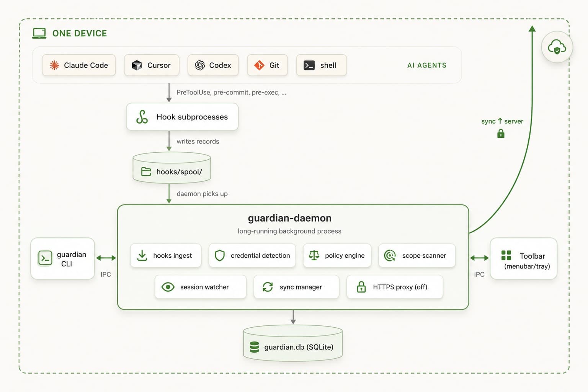This screenshot has height=392, width=588.
Task: Click the guardian.db database stack icon
Action: click(x=254, y=347)
